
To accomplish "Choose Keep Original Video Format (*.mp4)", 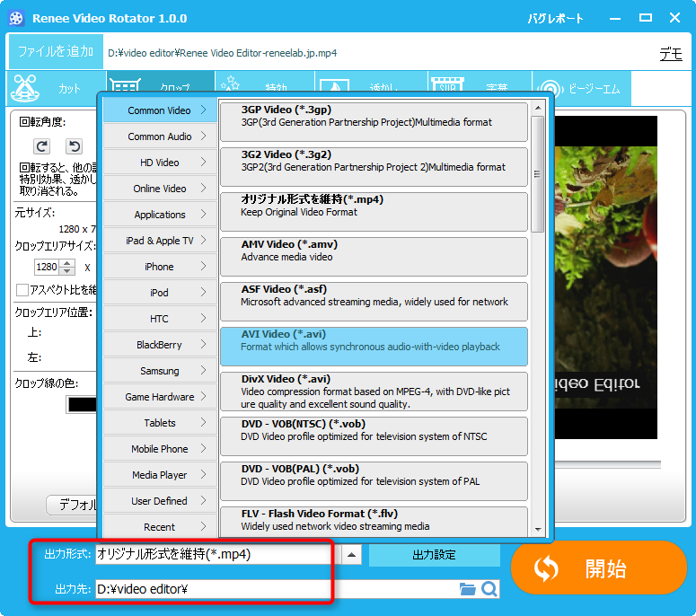I will 374,211.
